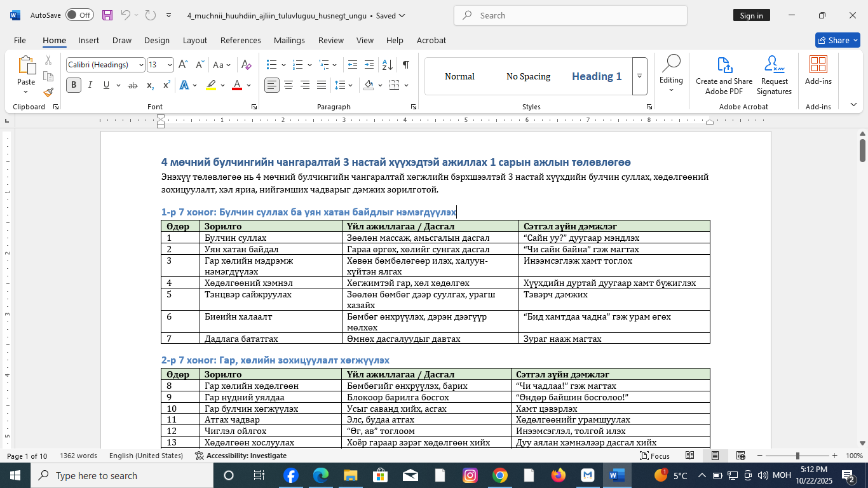This screenshot has height=488, width=868.
Task: Toggle Italic formatting button
Action: pyautogui.click(x=90, y=85)
